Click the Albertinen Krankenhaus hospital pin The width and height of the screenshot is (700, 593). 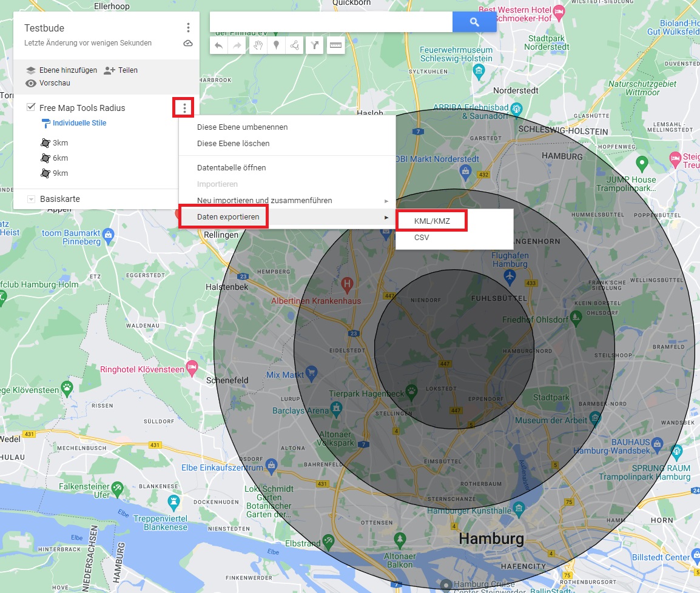[348, 284]
